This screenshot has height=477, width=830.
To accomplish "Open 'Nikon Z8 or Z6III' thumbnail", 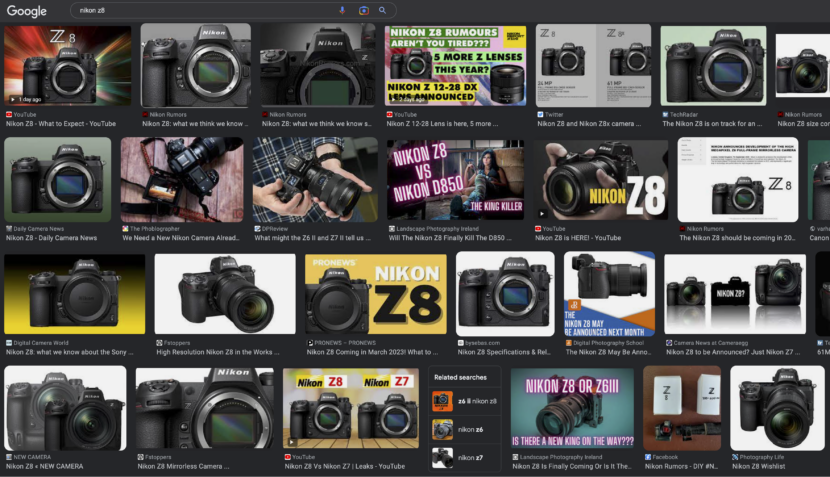I will (572, 408).
